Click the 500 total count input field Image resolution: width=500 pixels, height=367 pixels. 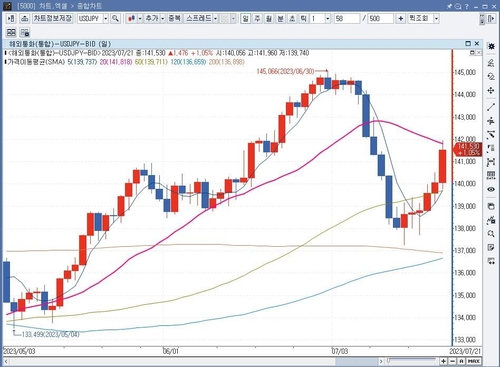pyautogui.click(x=381, y=18)
